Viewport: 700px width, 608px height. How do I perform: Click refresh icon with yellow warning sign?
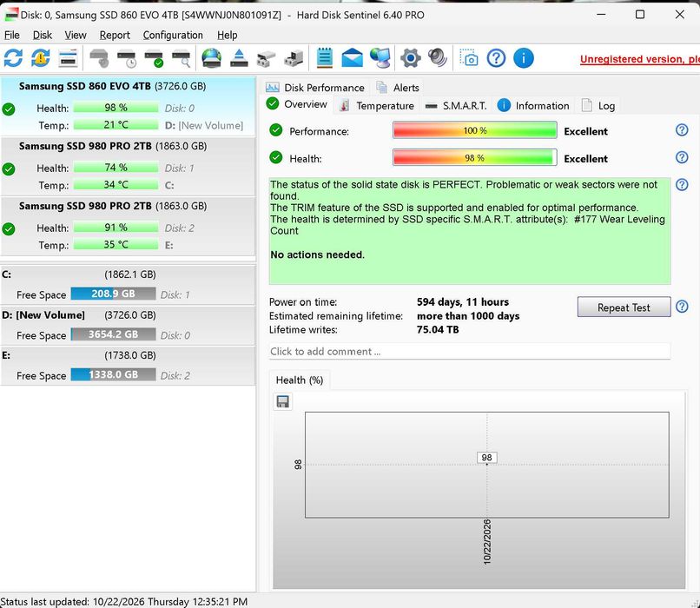(41, 58)
